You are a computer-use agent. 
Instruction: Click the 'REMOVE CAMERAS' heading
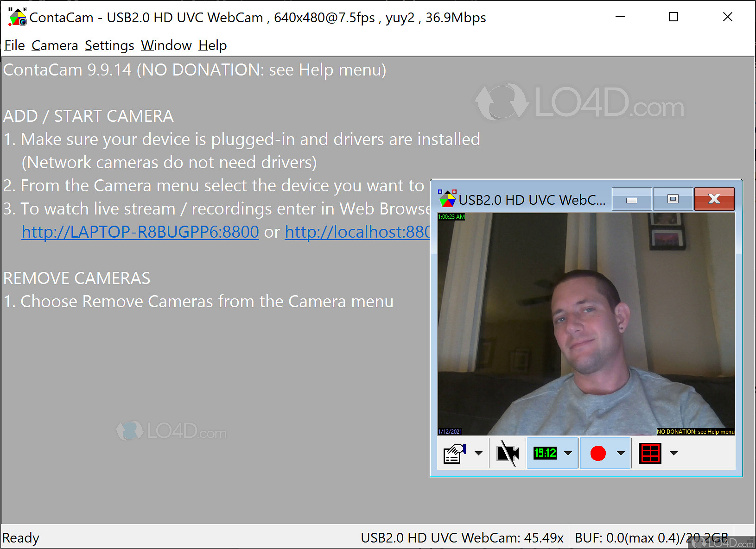click(x=77, y=278)
